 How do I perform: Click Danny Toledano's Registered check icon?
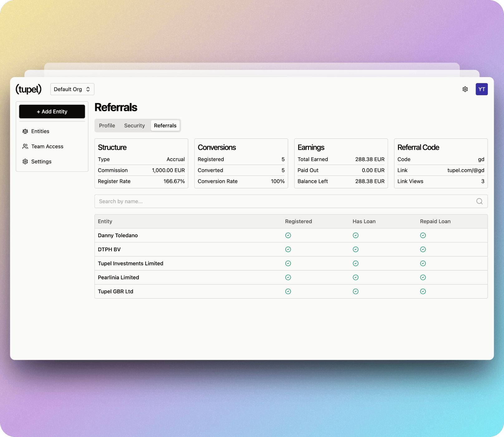[288, 235]
